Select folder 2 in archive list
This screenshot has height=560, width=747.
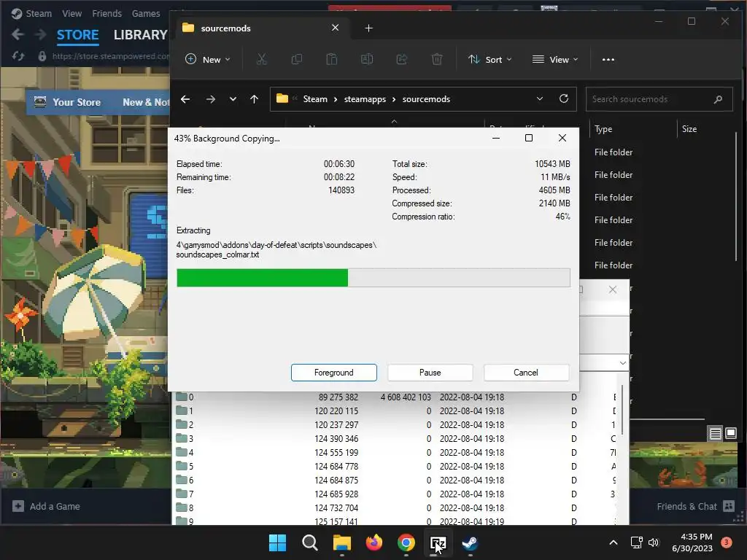395,424
